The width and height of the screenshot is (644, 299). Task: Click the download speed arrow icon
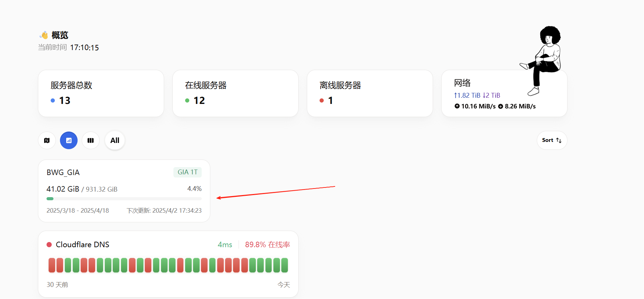[x=501, y=106]
